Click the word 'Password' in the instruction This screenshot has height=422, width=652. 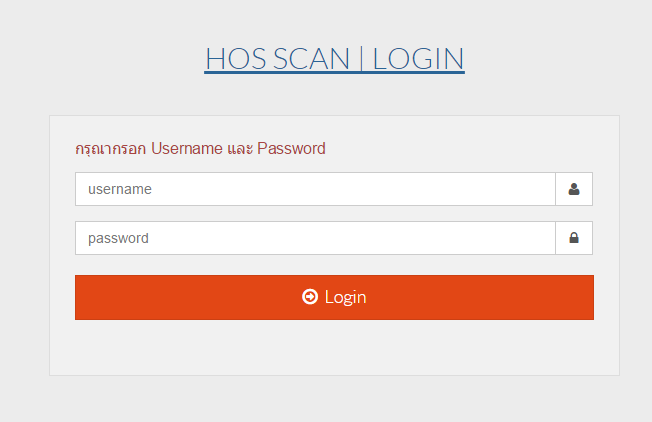tap(291, 149)
